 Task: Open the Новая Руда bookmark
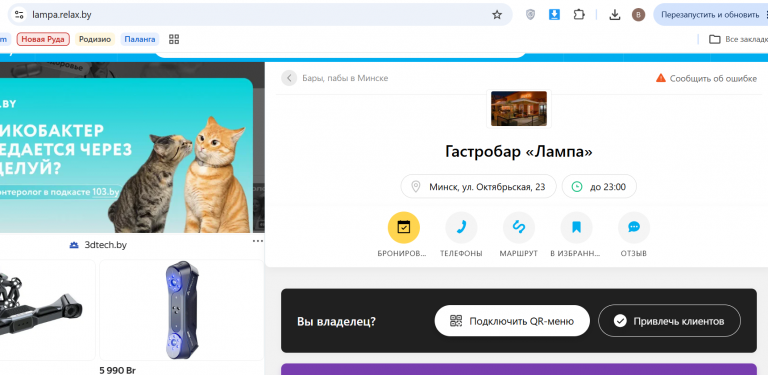point(43,39)
